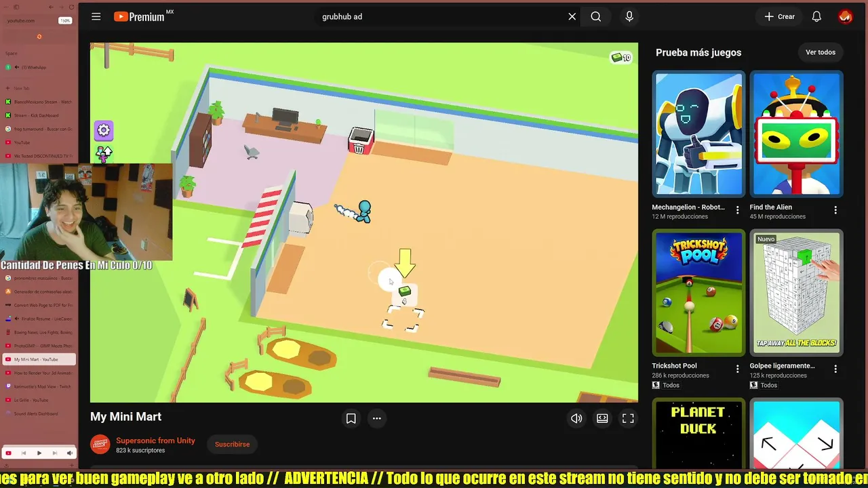
Task: Submit the search with the magnifier button
Action: pyautogui.click(x=596, y=17)
